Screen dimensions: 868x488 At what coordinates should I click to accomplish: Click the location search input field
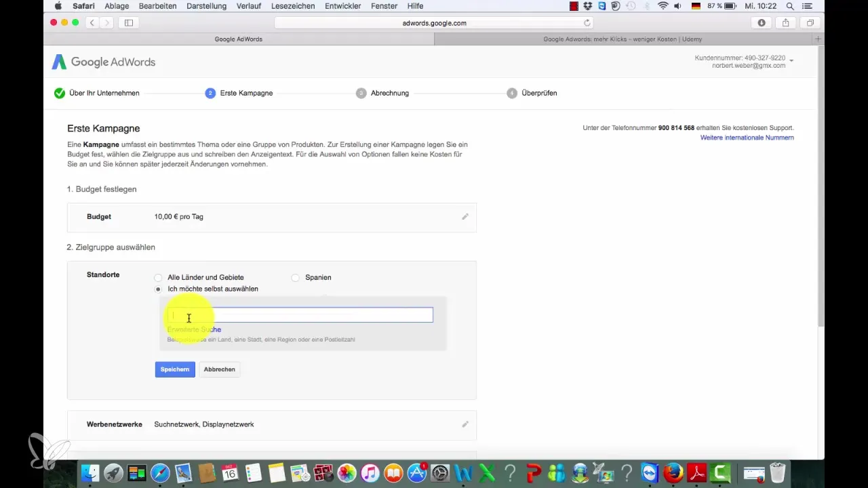300,315
